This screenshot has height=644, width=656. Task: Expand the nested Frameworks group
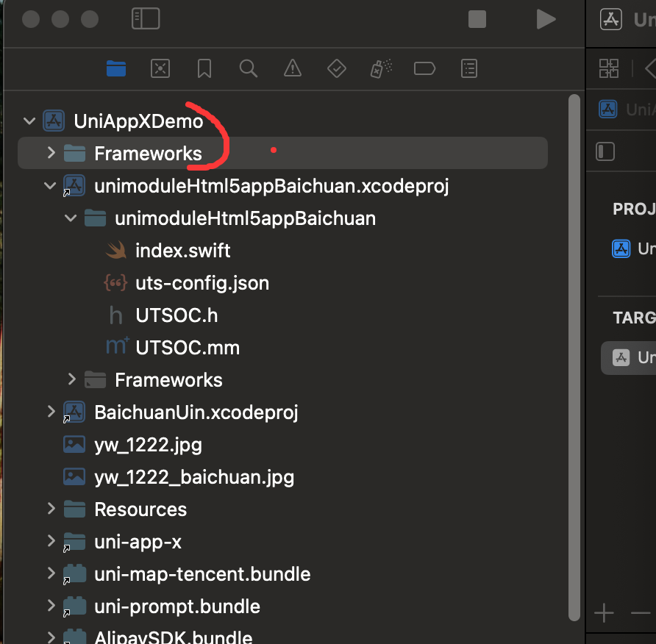pyautogui.click(x=71, y=379)
